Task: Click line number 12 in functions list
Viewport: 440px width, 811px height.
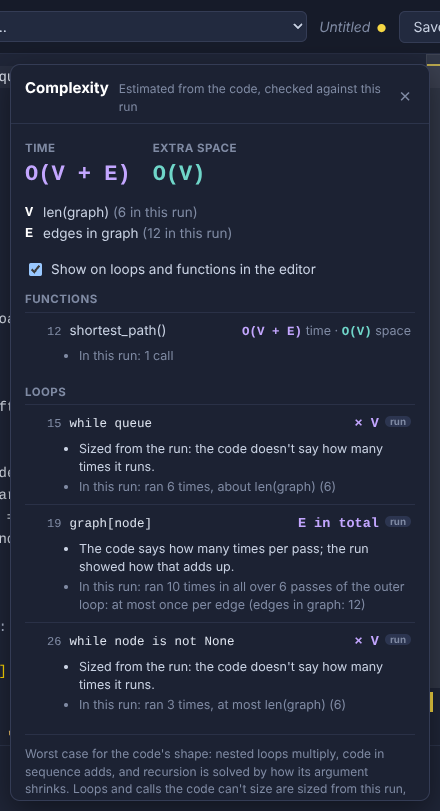Action: point(54,331)
